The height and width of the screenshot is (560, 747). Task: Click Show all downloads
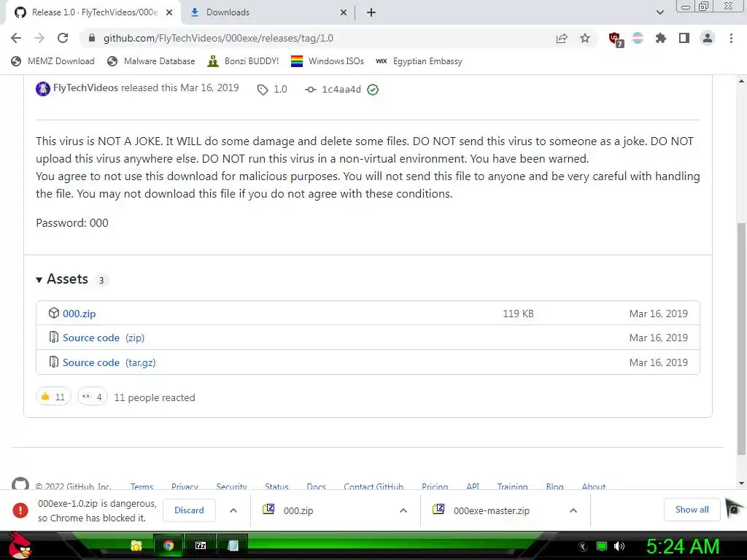click(692, 510)
